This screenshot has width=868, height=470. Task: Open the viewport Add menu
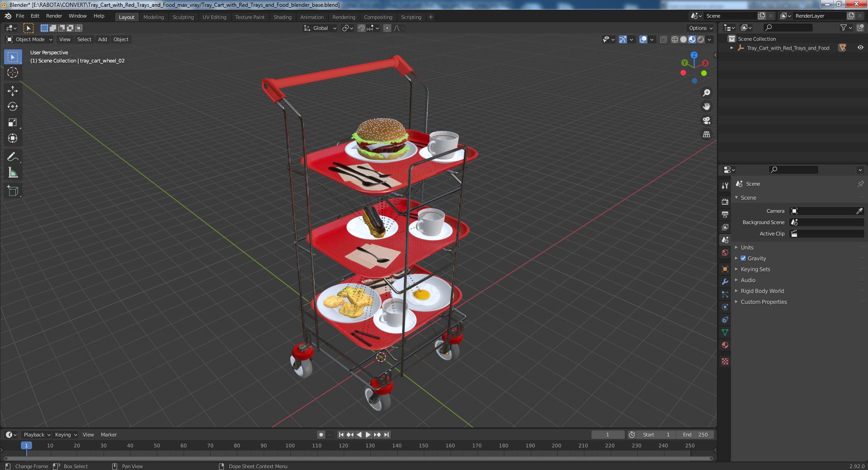(103, 39)
